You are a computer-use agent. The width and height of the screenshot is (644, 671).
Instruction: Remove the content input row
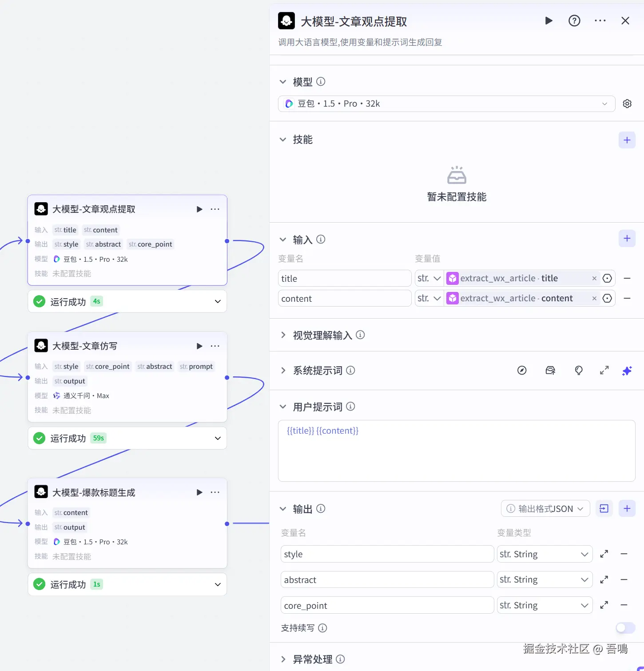click(627, 298)
